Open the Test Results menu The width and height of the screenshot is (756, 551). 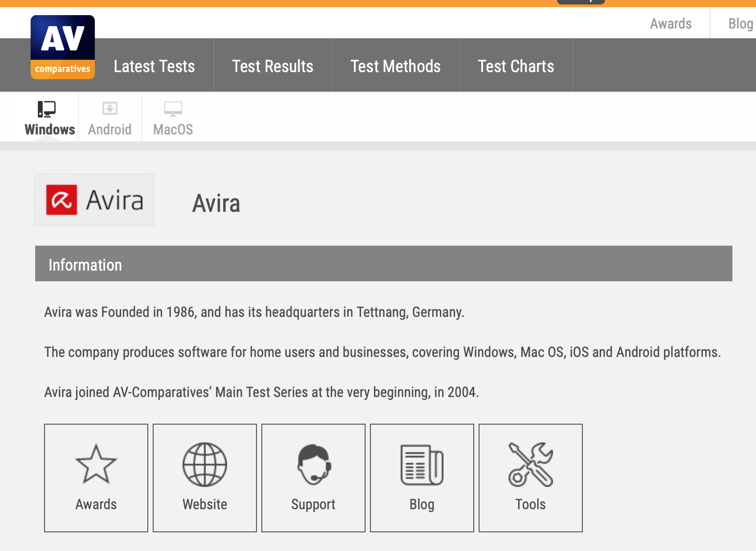point(272,66)
